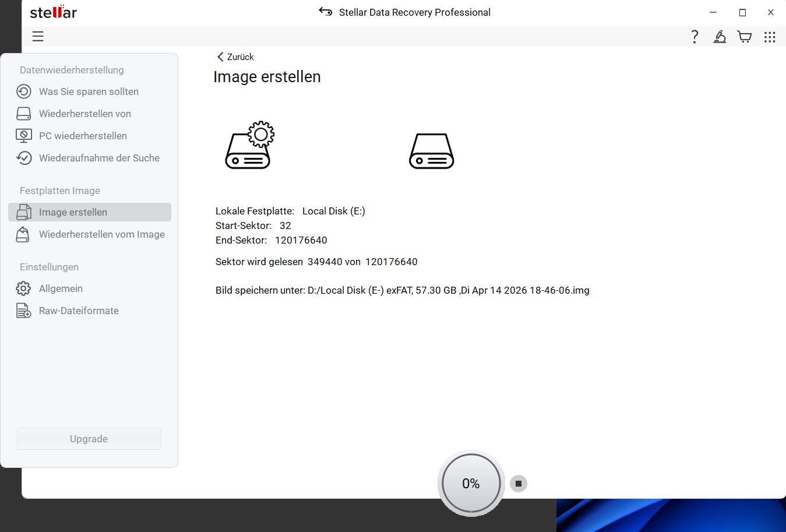Click the 'Wiederaufnahme der Suche' icon

tap(24, 158)
